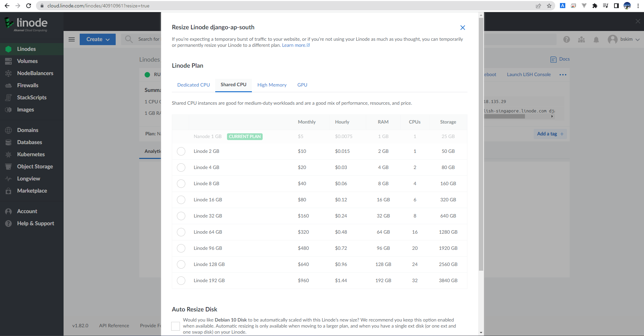Close the Resize Linode drawer
This screenshot has height=336, width=644.
(x=463, y=28)
